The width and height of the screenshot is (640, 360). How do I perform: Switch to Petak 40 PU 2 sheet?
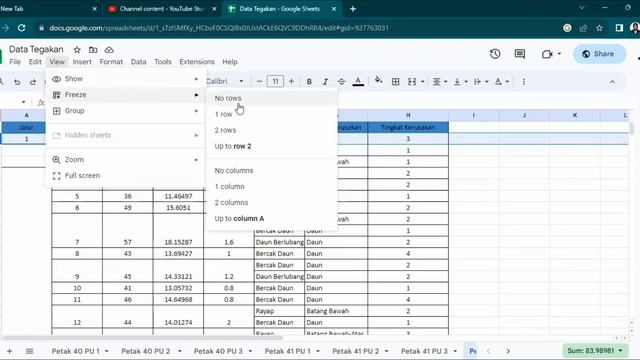[146, 351]
